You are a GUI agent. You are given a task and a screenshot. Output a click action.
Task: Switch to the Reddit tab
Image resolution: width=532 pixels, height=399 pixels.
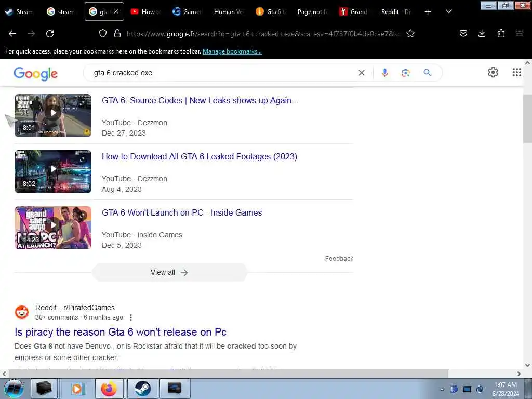[x=396, y=12]
